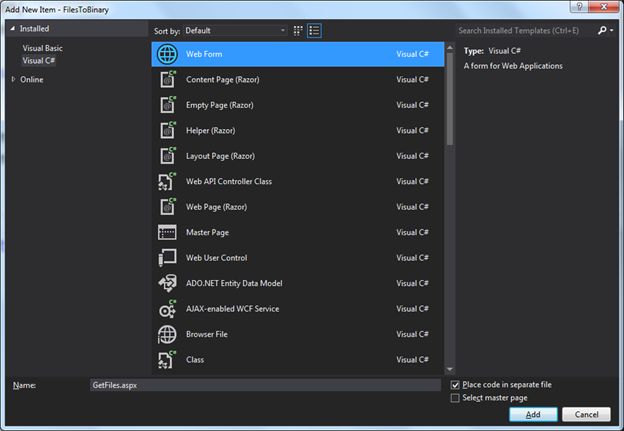Select the Empty Page (Razor) label

point(220,105)
